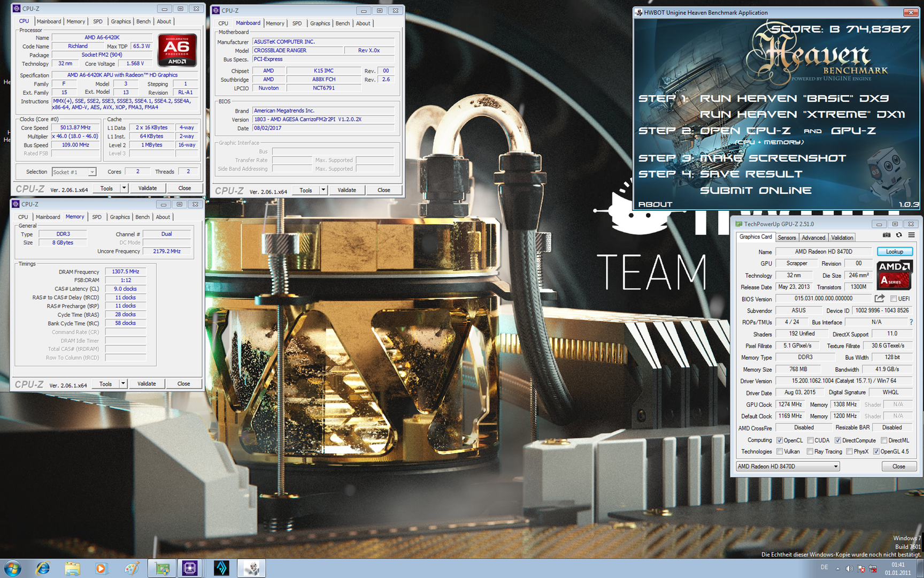This screenshot has height=578, width=924.
Task: Switch to GPU-Z taskbar button
Action: click(x=162, y=568)
